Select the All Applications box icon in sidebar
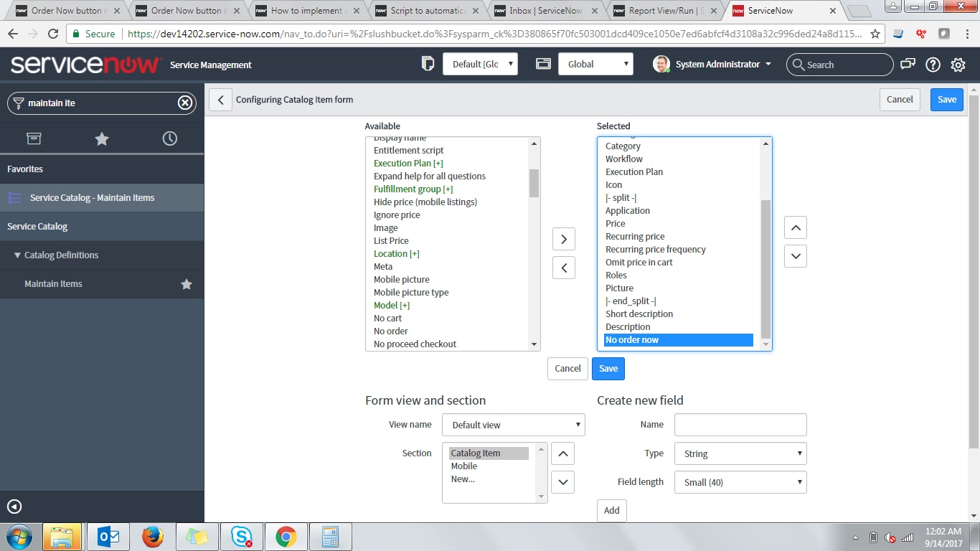 tap(34, 137)
